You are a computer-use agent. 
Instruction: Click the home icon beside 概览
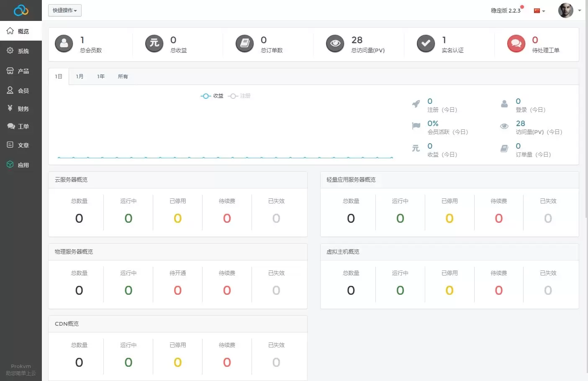pos(10,31)
